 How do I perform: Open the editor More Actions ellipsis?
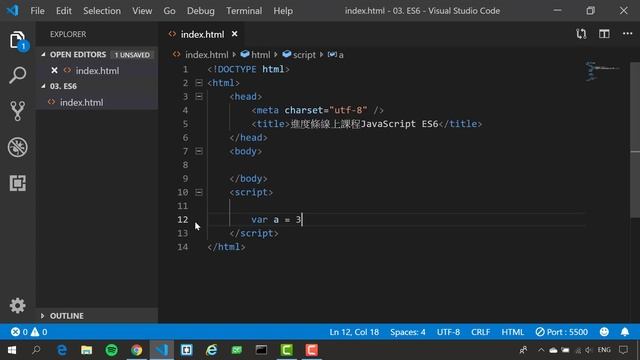627,34
